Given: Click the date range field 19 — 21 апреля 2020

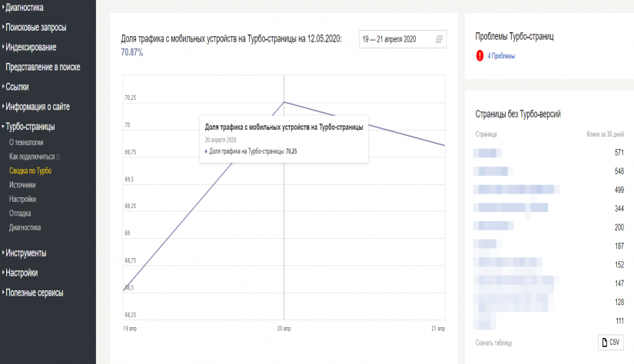Looking at the screenshot, I should click(393, 39).
